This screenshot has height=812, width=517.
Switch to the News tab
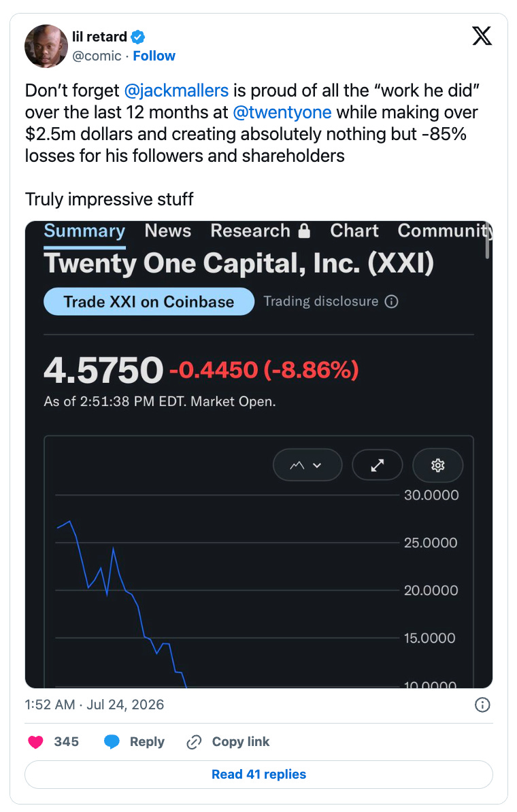[168, 231]
